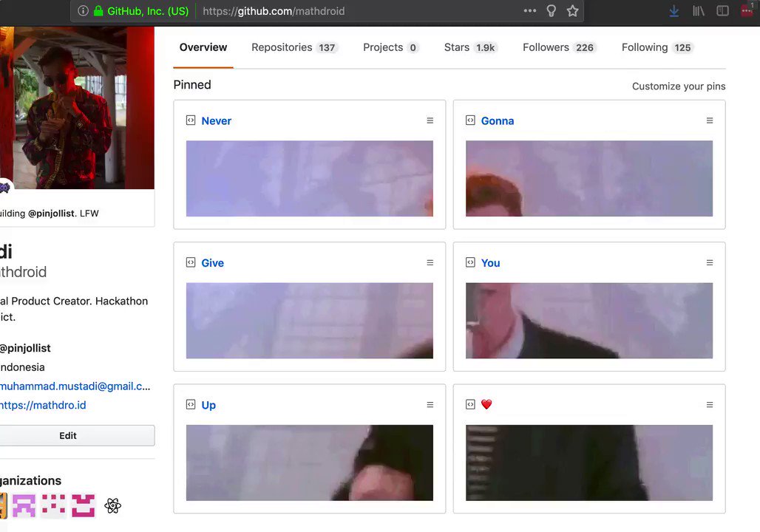The width and height of the screenshot is (760, 532).
Task: Open the pink dotted pixel organization avatar
Action: click(x=53, y=506)
